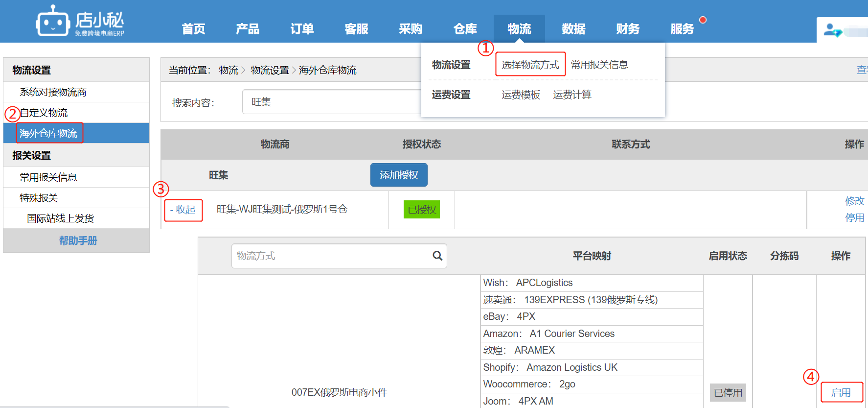This screenshot has width=868, height=408.
Task: Click the 联系方式 column header
Action: (x=631, y=144)
